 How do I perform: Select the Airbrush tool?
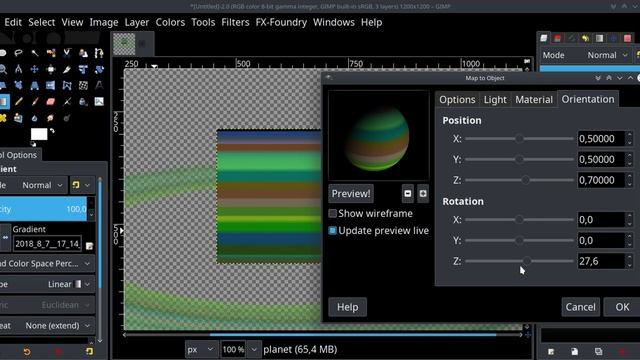tap(67, 102)
